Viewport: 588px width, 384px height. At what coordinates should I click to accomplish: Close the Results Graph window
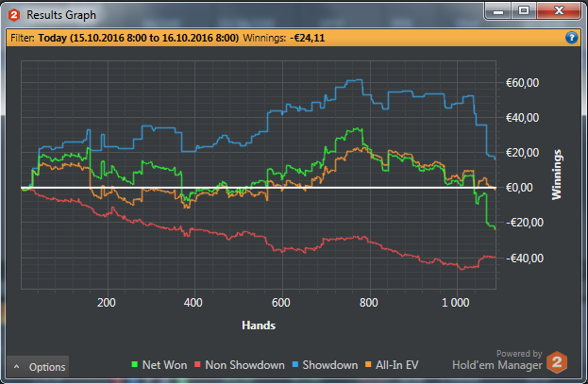click(x=559, y=11)
